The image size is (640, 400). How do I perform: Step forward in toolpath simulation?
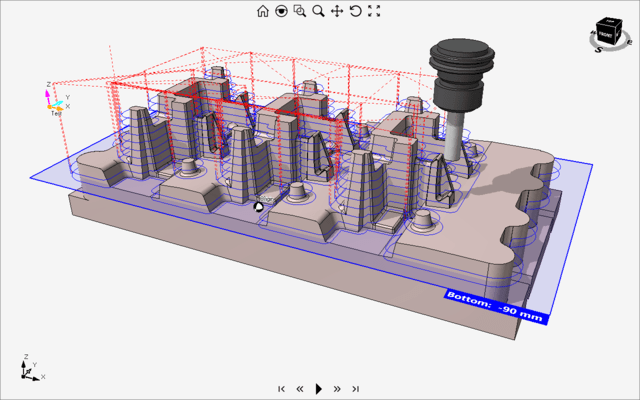tap(337, 389)
